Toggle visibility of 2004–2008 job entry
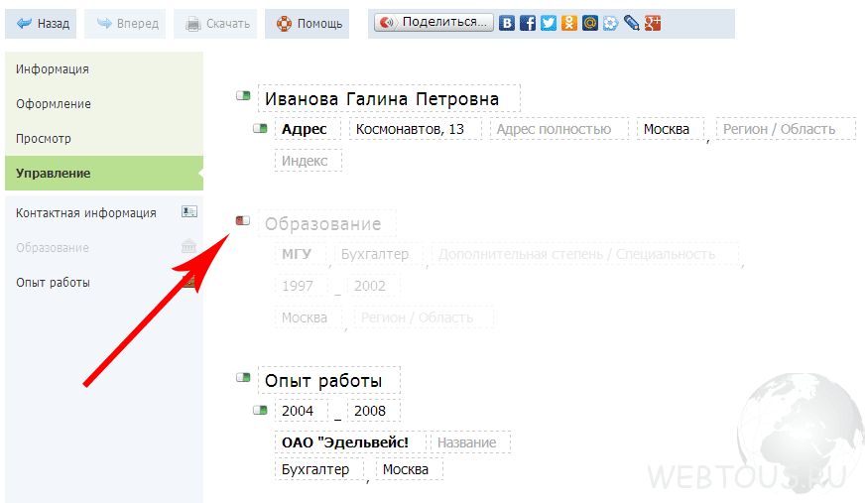This screenshot has height=503, width=868. (x=260, y=410)
